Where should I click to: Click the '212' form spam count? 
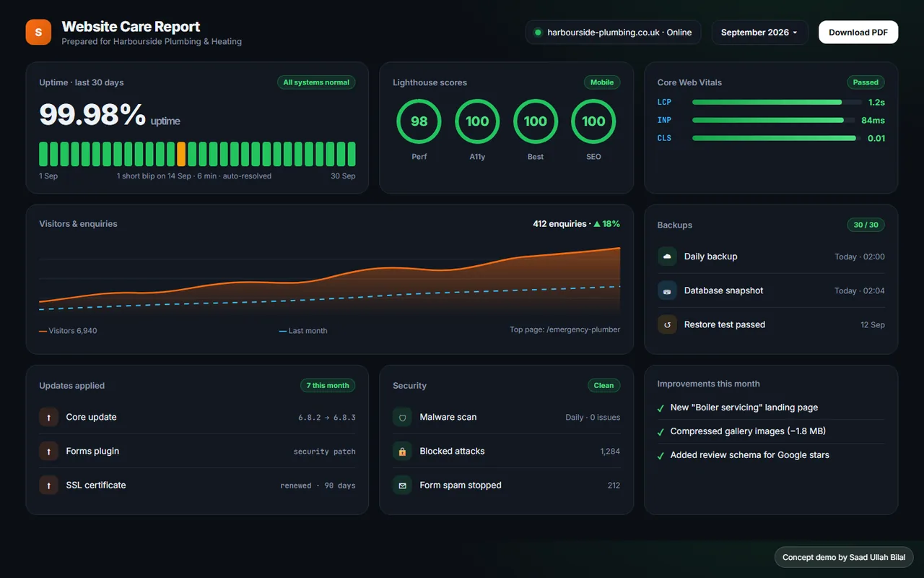[614, 486]
